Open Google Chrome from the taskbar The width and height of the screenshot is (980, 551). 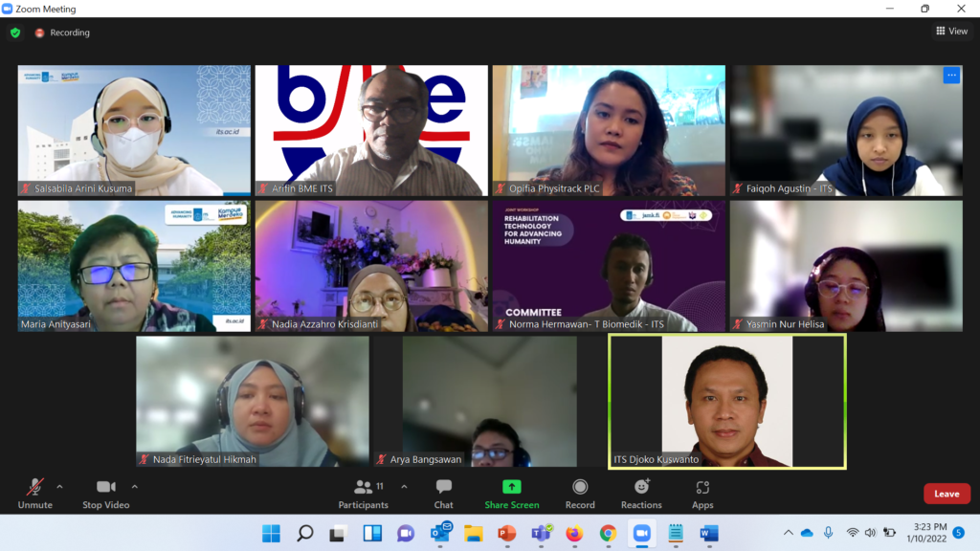point(608,533)
